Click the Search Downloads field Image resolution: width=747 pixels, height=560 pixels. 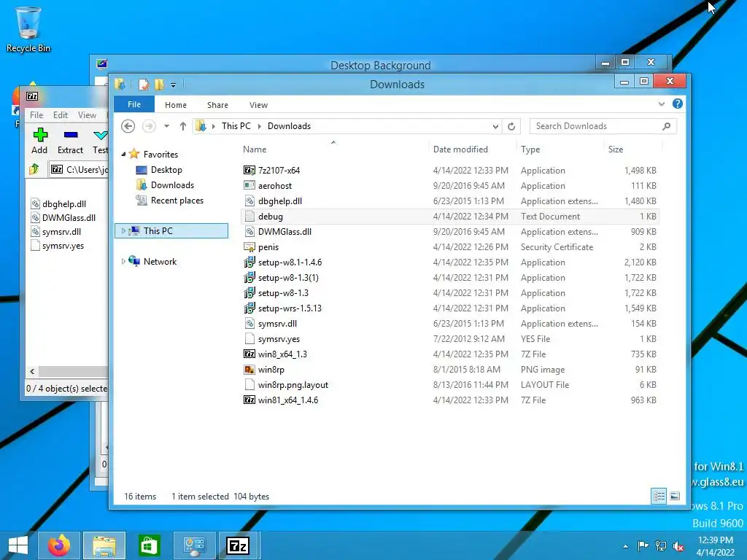coord(595,126)
